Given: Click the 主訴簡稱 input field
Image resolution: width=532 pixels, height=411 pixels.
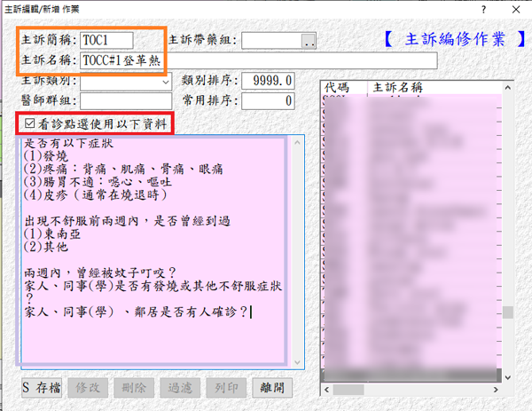Looking at the screenshot, I should click(x=106, y=41).
